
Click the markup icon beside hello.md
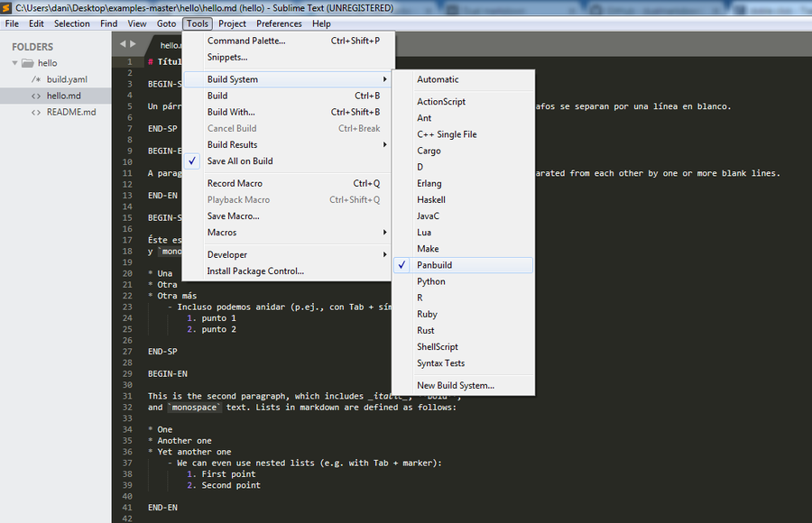pos(36,96)
